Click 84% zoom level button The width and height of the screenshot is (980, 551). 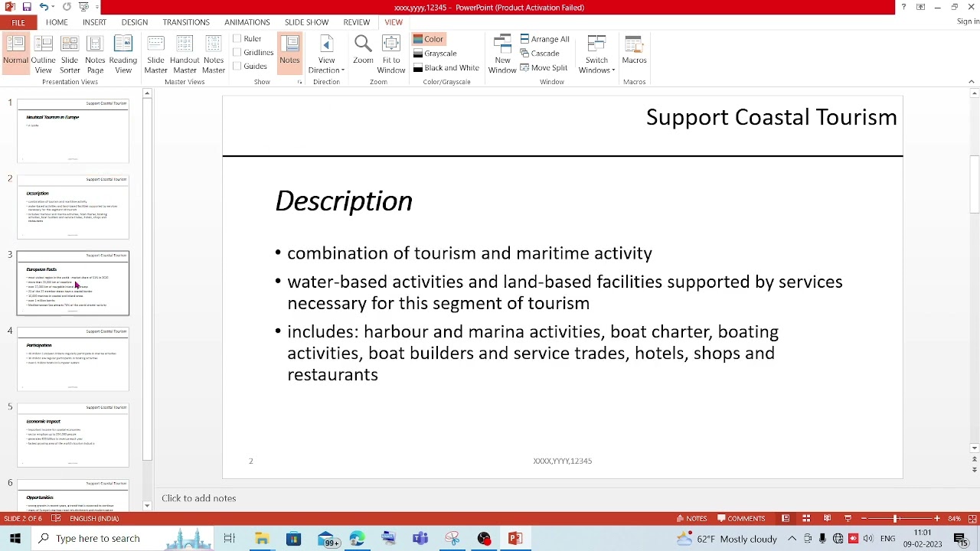click(954, 518)
